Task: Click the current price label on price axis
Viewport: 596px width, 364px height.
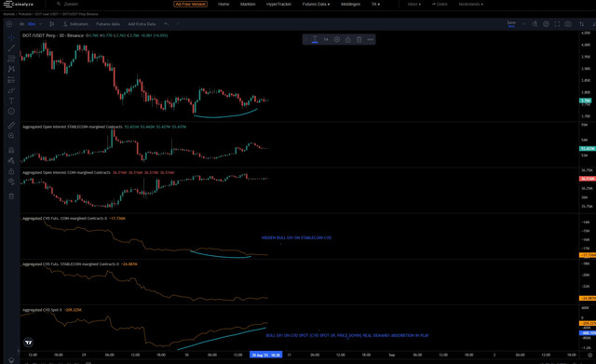Action: pos(586,101)
